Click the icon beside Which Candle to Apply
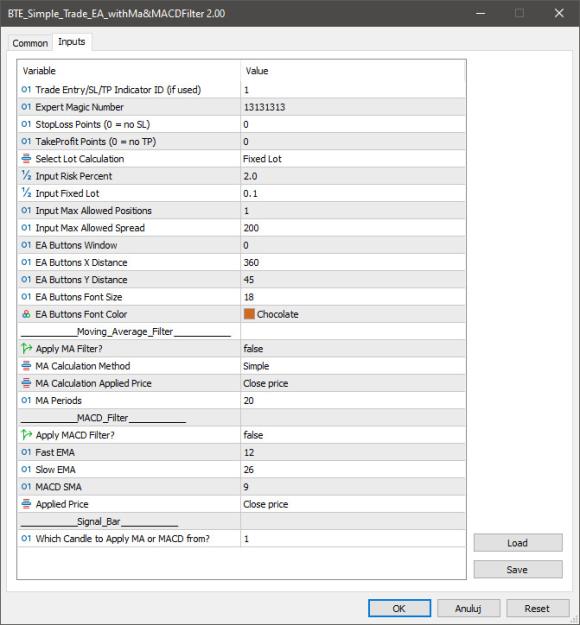The width and height of the screenshot is (580, 625). coord(26,539)
